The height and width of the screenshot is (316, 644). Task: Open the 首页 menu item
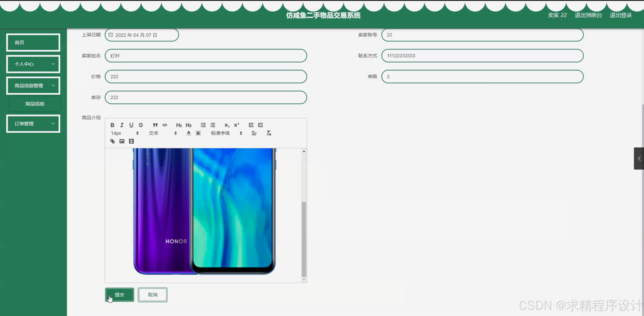pyautogui.click(x=33, y=43)
